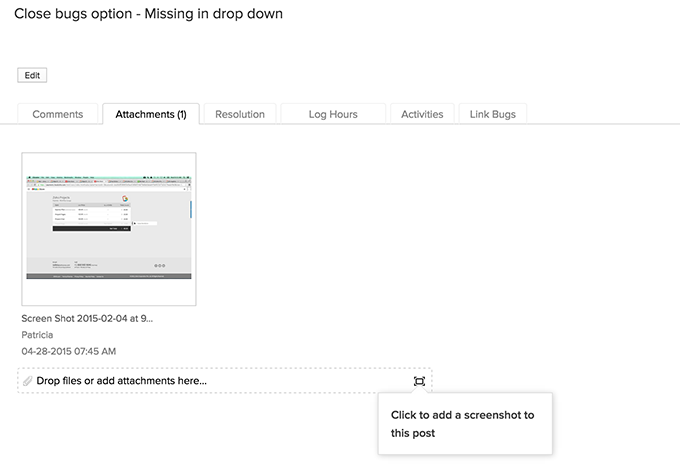Viewport: 680px width, 474px height.
Task: Click the Google logo inside the attachment preview
Action: (x=126, y=198)
